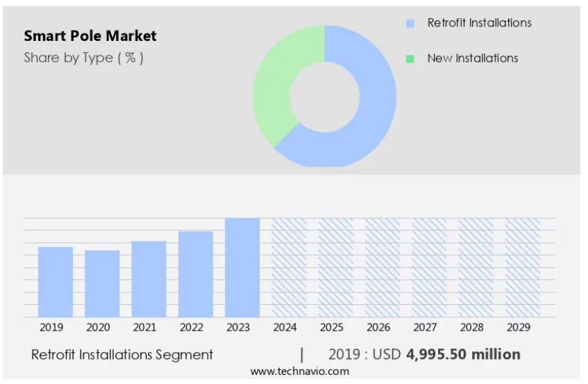Select the New Installations legend label

click(472, 58)
